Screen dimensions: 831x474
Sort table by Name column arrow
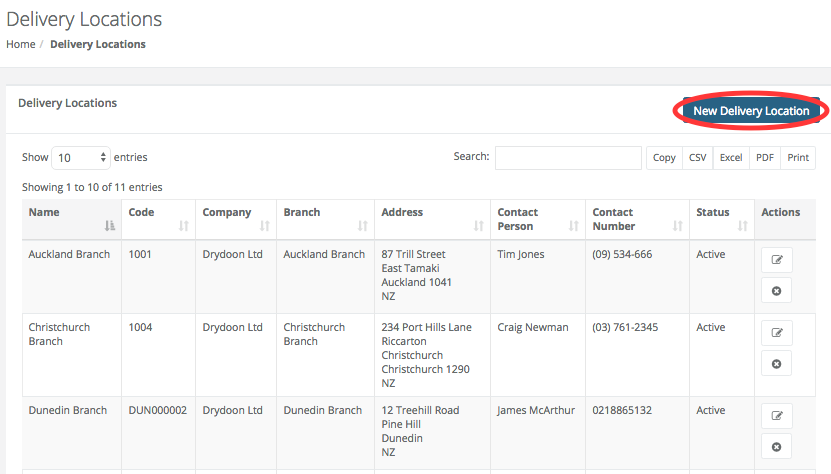[x=110, y=226]
